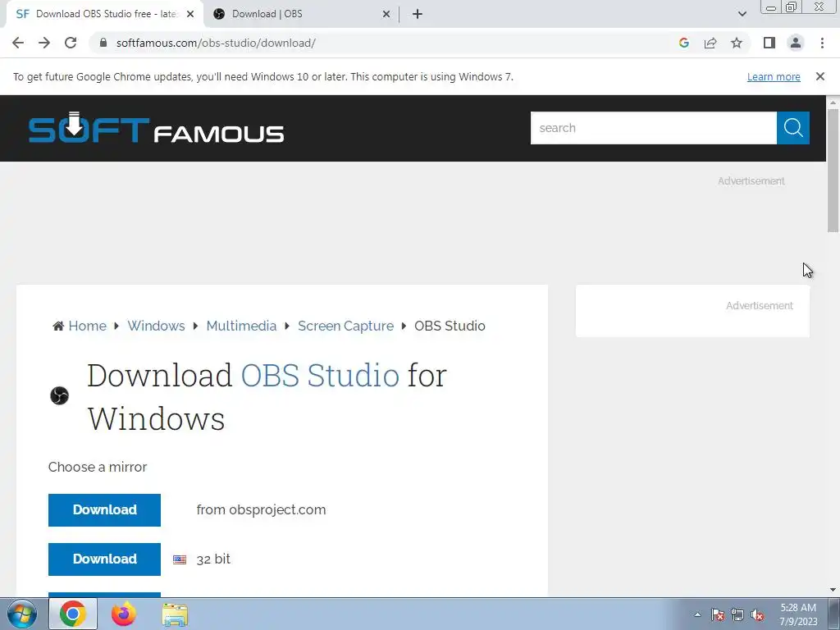840x630 pixels.
Task: Go to the Home breadcrumb link
Action: [x=87, y=326]
